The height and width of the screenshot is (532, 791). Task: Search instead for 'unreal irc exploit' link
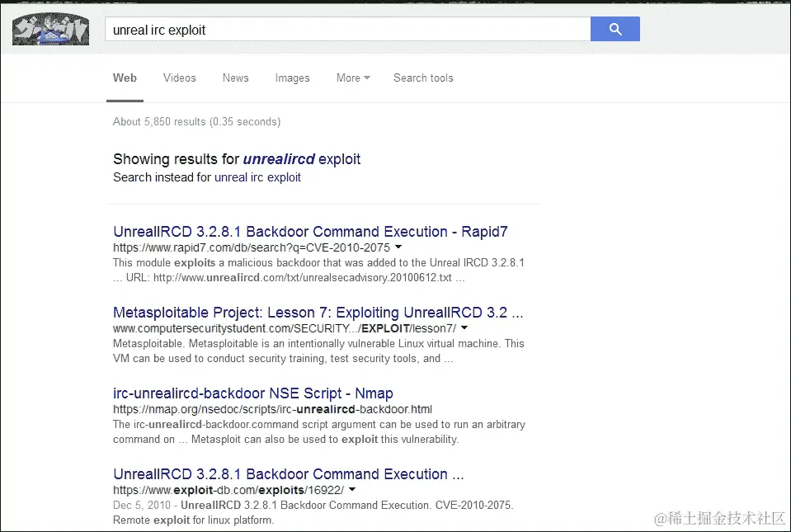(257, 177)
